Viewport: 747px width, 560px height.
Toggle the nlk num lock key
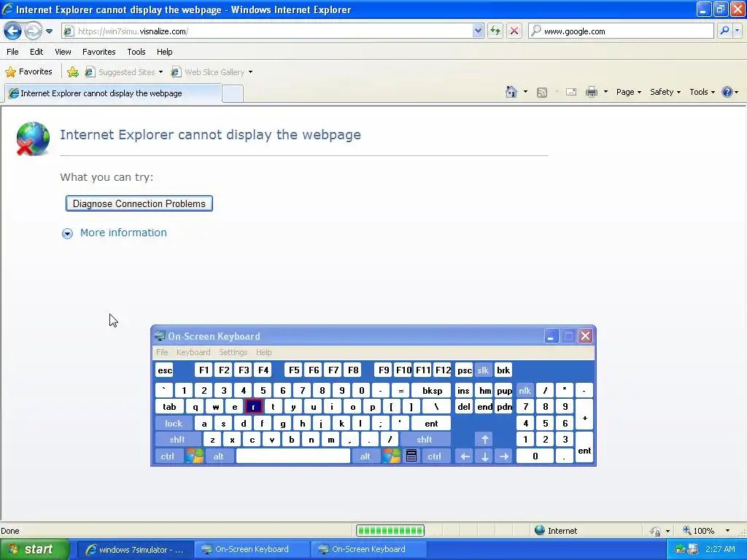(x=525, y=391)
